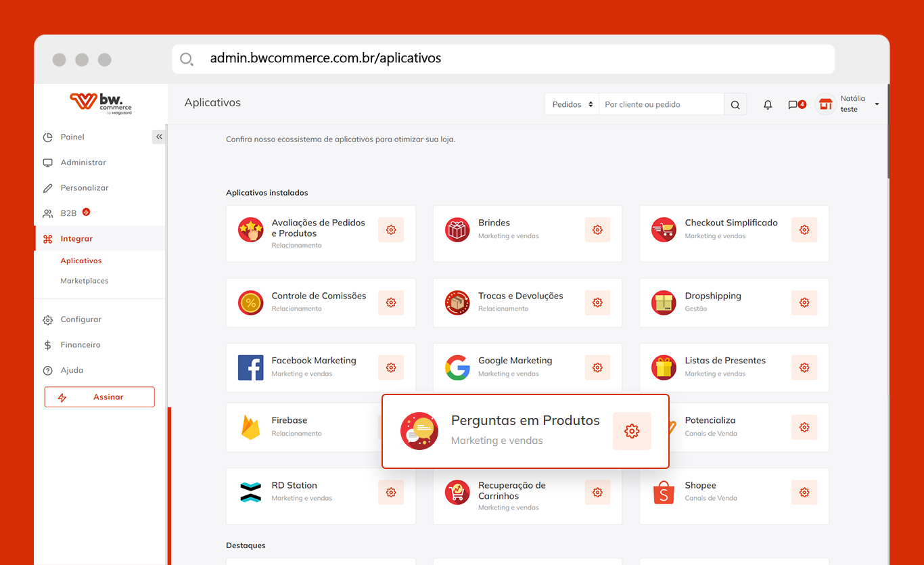This screenshot has height=565, width=924.
Task: Click the notifications bell icon
Action: tap(768, 105)
